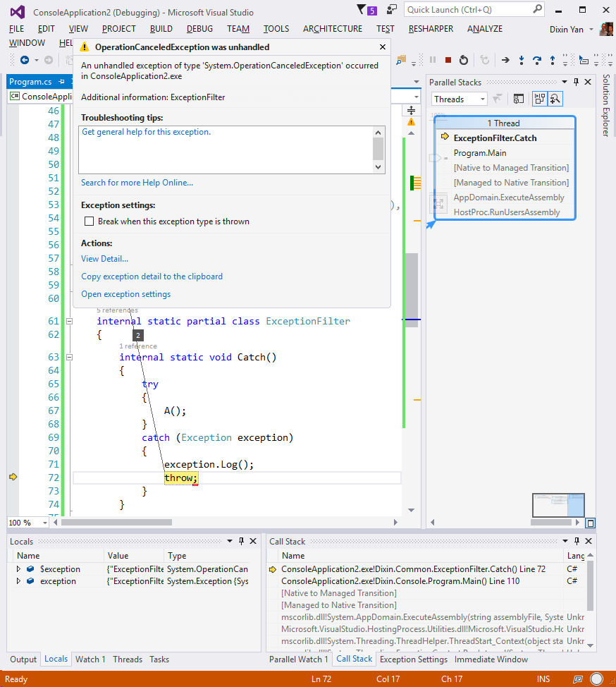Click the Find in Files folder icon
Image resolution: width=616 pixels, height=687 pixels.
401,60
